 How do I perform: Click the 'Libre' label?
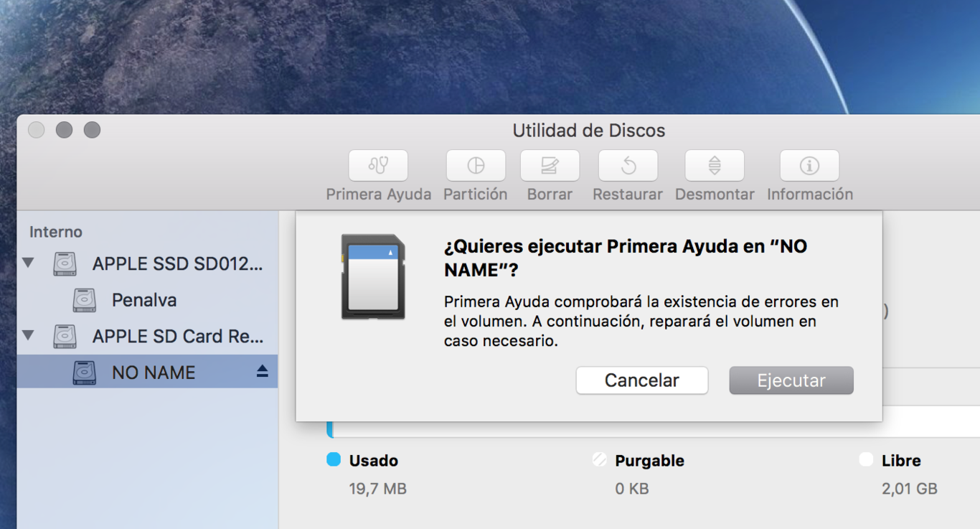[x=901, y=461]
